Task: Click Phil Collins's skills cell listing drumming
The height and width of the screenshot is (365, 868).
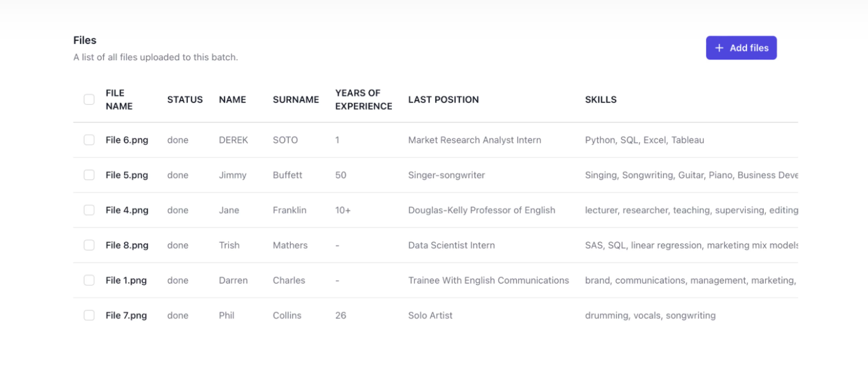Action: coord(650,315)
